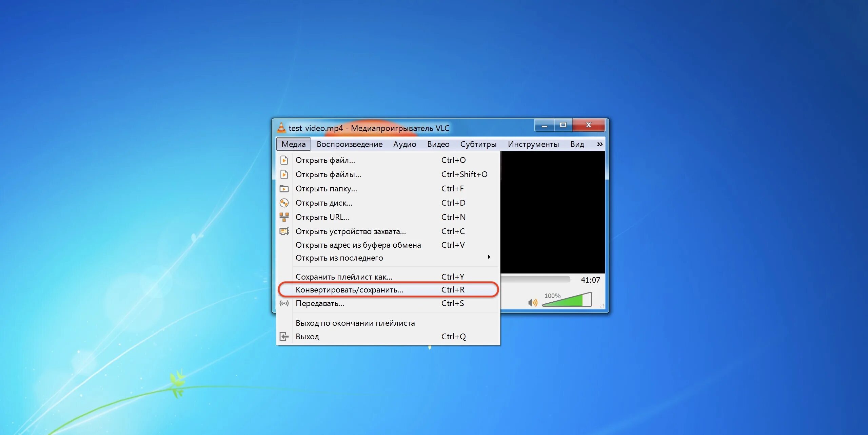Screen dimensions: 868x435
Task: Click the Open Disc icon
Action: pyautogui.click(x=284, y=203)
